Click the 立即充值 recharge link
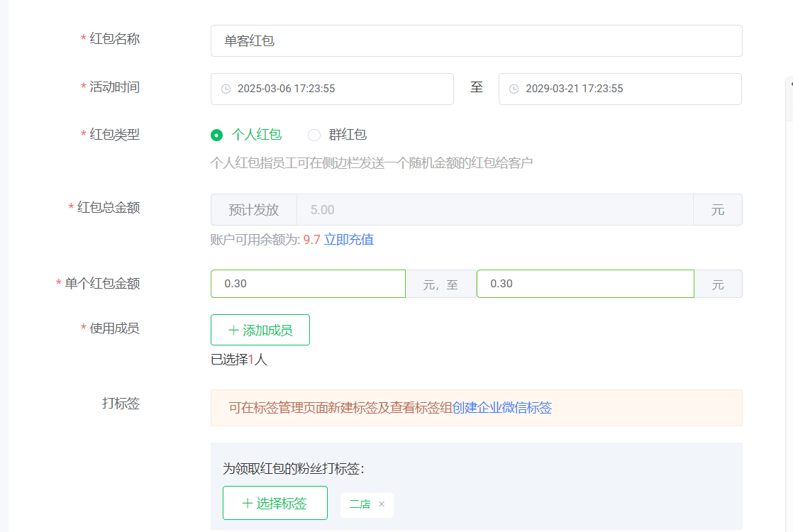Image resolution: width=793 pixels, height=532 pixels. 348,239
